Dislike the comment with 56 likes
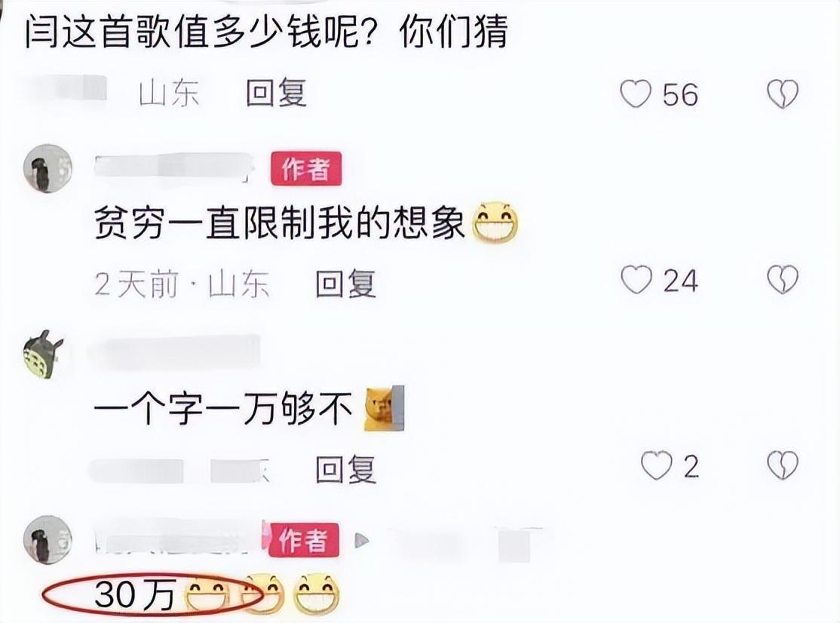This screenshot has width=840, height=623. [x=783, y=94]
